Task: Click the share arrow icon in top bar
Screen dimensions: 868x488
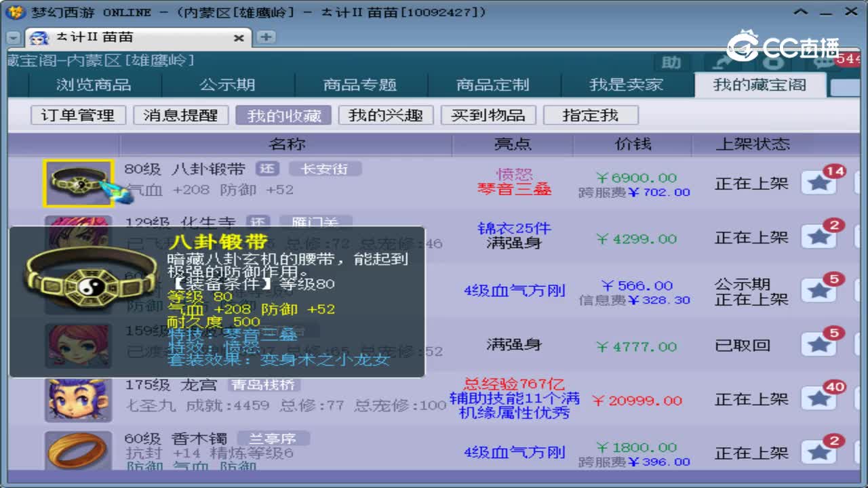Action: point(722,62)
